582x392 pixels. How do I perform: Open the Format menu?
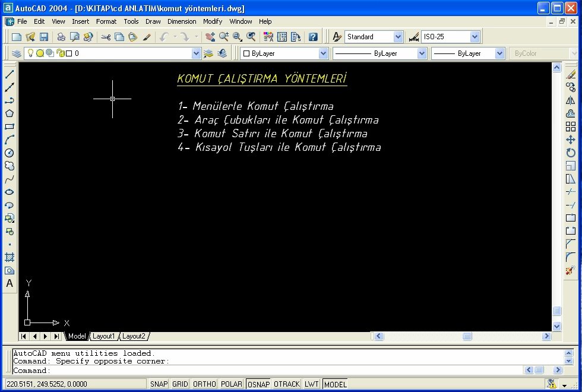point(106,21)
